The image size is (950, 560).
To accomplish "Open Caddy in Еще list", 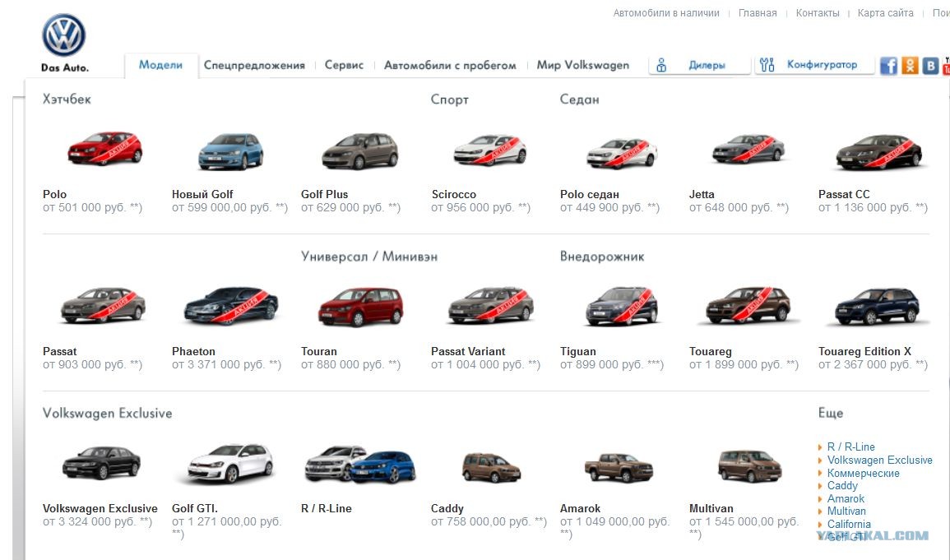I will click(842, 485).
